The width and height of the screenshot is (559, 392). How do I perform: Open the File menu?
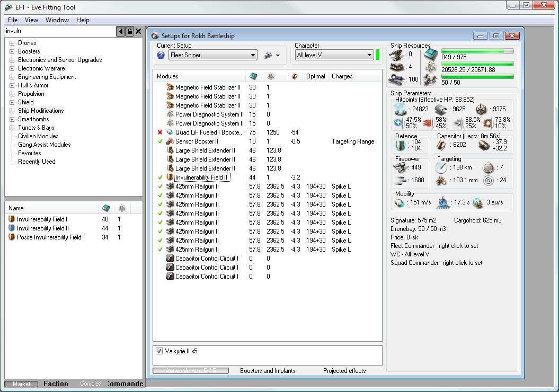(13, 20)
